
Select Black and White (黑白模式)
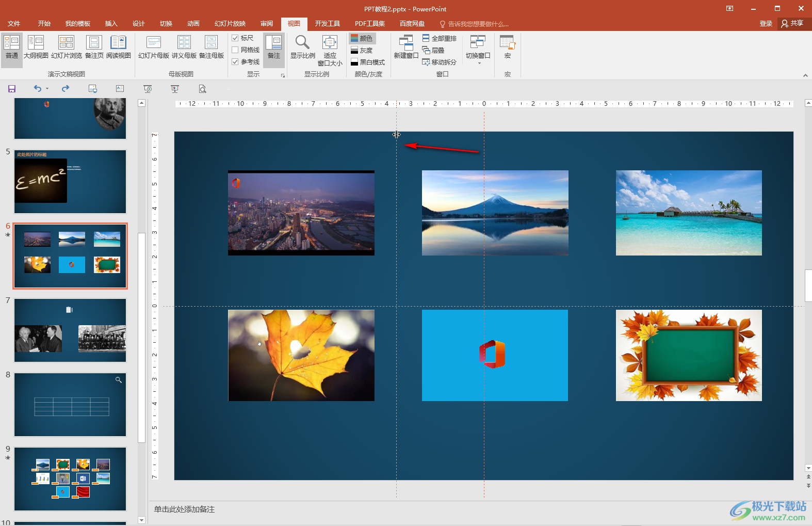pyautogui.click(x=368, y=62)
